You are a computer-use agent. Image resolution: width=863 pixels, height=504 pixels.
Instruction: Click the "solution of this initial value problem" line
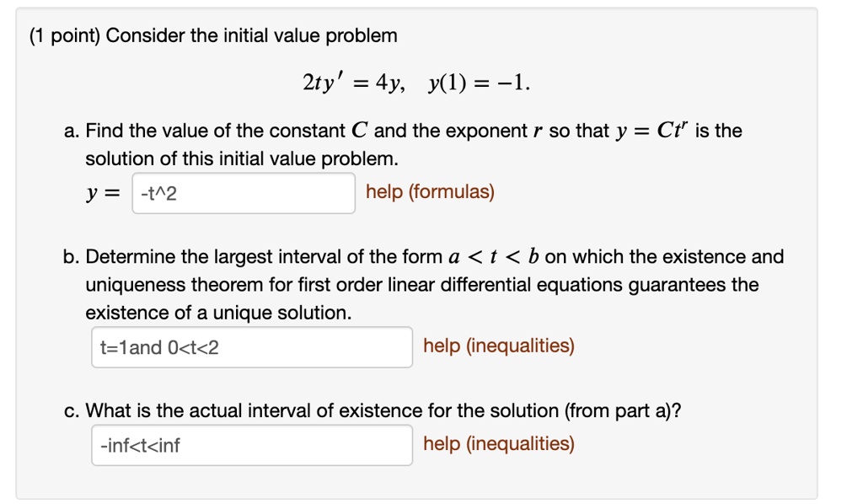tap(240, 158)
